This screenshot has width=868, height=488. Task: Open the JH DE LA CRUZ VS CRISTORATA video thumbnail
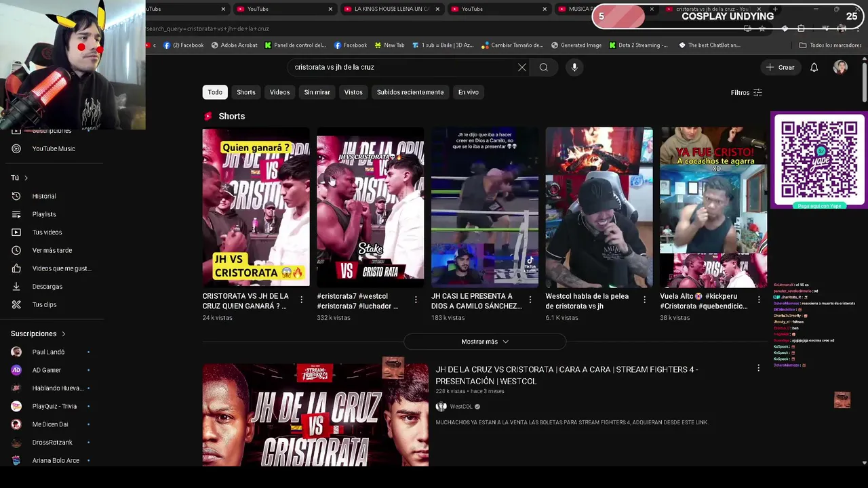pyautogui.click(x=315, y=415)
